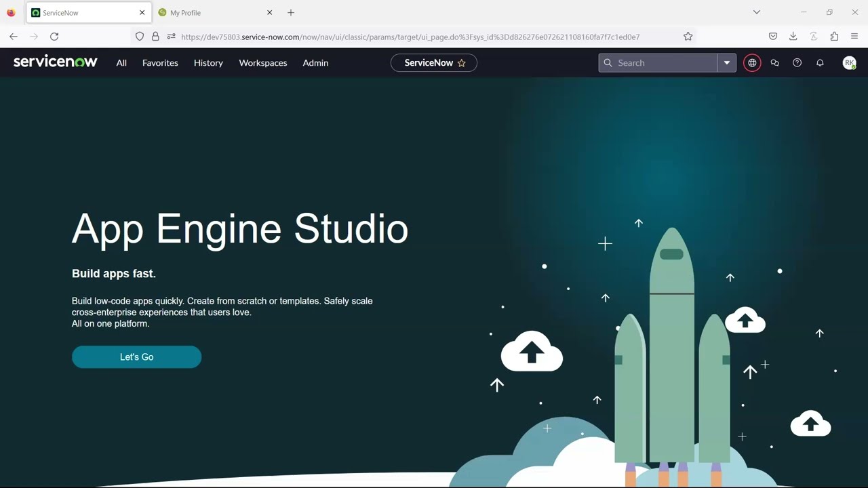
Task: Open the All menu
Action: [121, 62]
